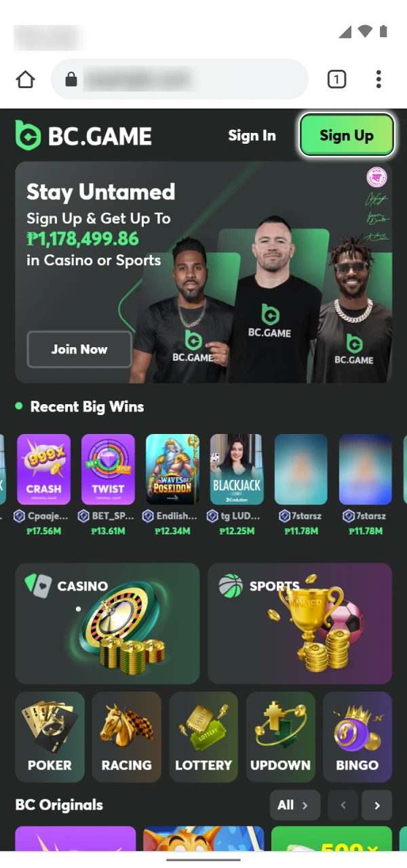This screenshot has width=407, height=868.
Task: Open the Casino section card
Action: [x=107, y=623]
